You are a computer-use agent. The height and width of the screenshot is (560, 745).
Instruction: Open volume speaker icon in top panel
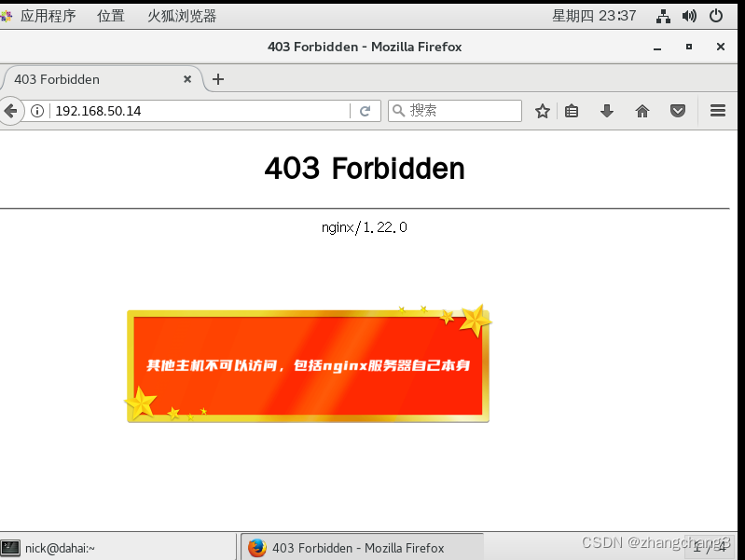(x=689, y=16)
